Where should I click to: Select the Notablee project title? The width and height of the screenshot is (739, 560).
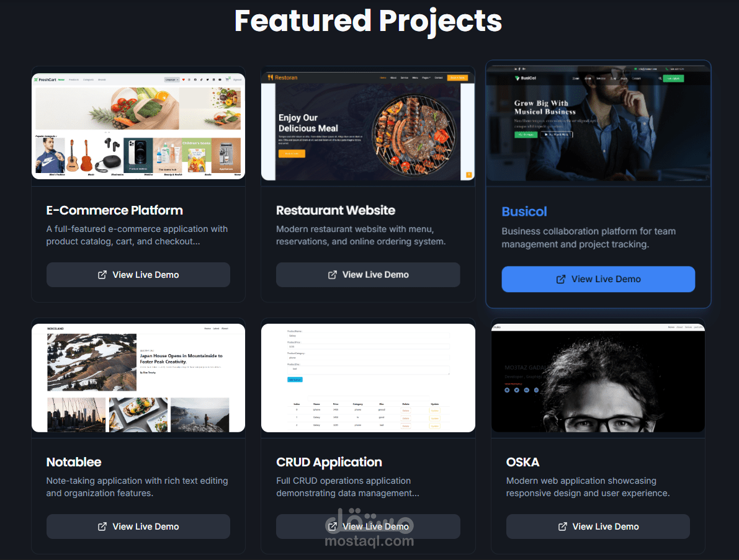click(73, 462)
